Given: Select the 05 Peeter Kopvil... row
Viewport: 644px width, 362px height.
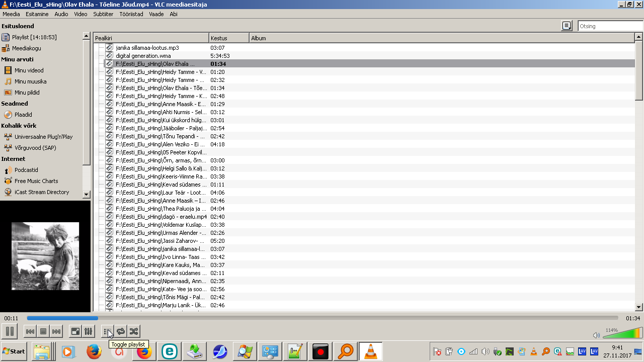Looking at the screenshot, I should (x=369, y=152).
